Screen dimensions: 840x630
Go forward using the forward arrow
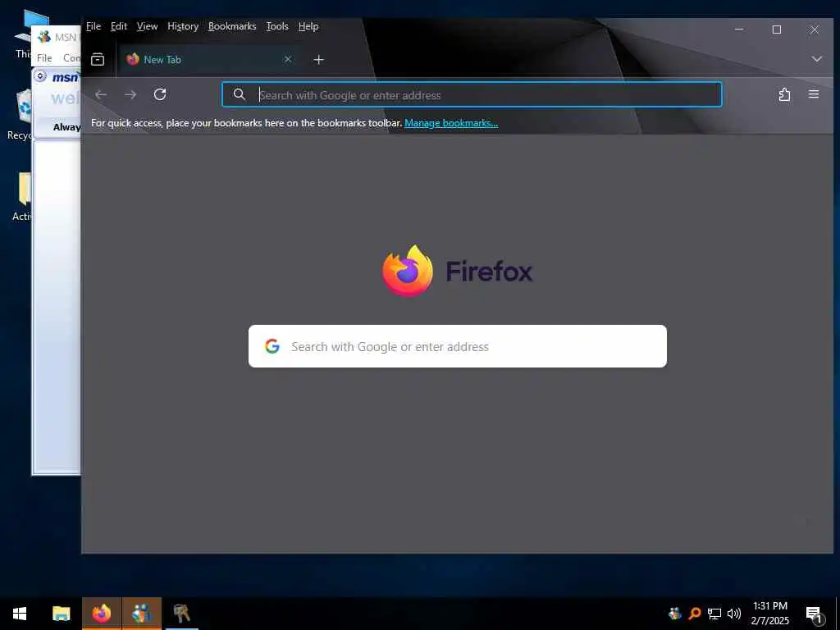click(x=130, y=95)
